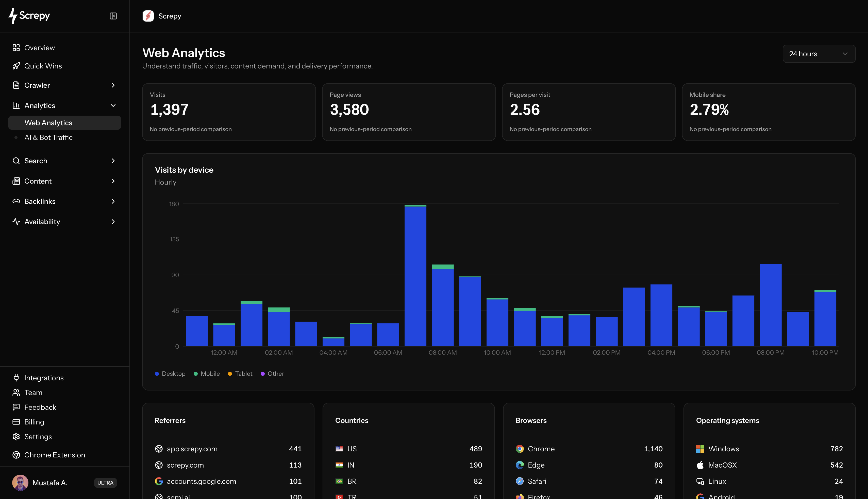
Task: Open the Team menu item
Action: (33, 393)
